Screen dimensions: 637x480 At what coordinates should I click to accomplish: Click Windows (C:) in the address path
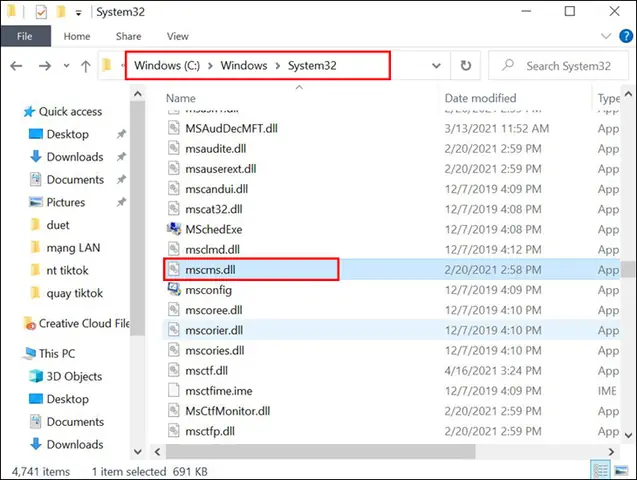click(x=167, y=65)
